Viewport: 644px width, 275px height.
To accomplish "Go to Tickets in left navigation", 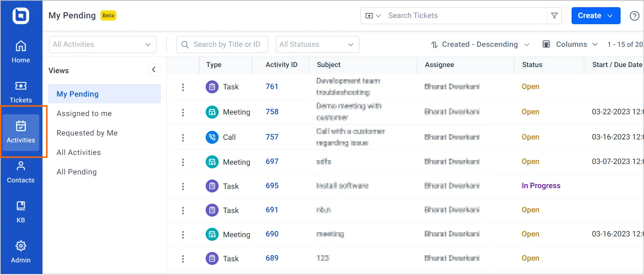I will [x=21, y=92].
